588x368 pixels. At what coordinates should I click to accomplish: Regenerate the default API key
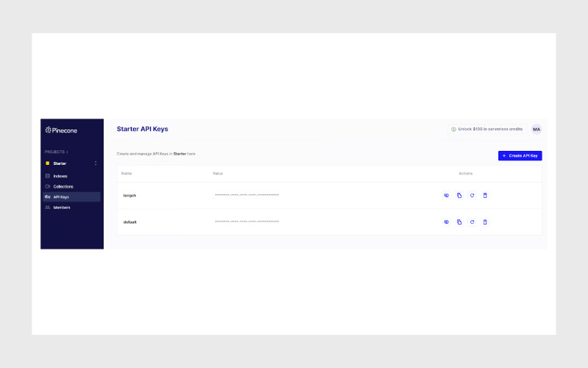coord(472,222)
